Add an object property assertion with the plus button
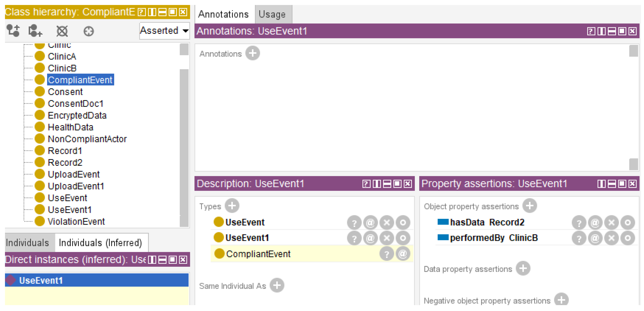The image size is (644, 311). pos(530,206)
